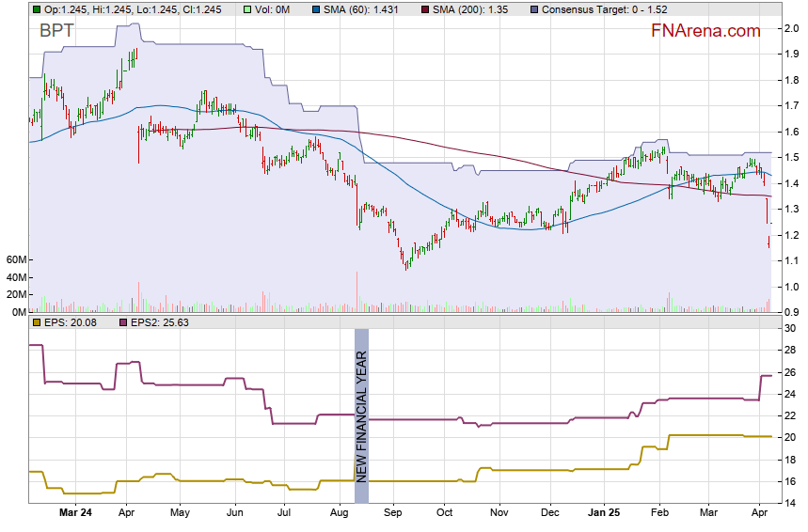
Task: Click the Mar 24 date axis label
Action: 75,513
